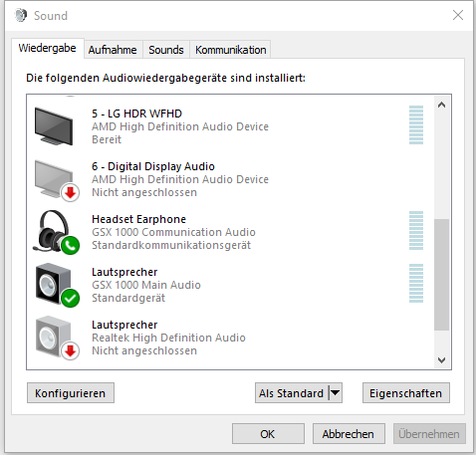
Task: Select the LG HDR WFHD monitor icon
Action: [54, 126]
